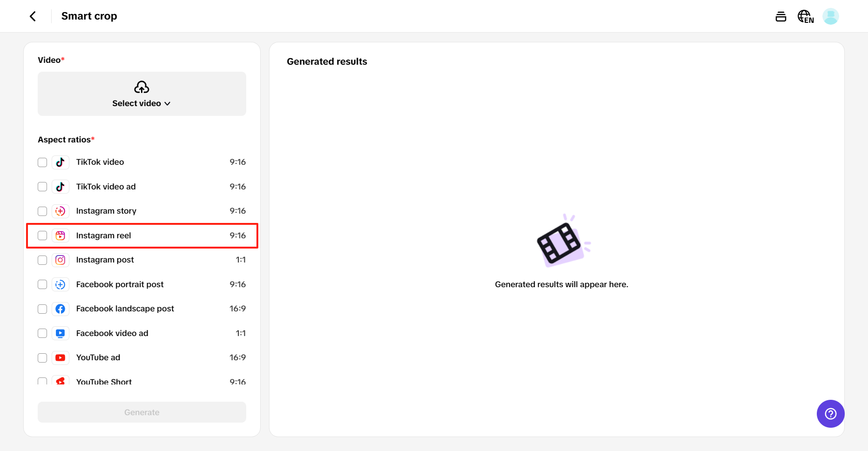
Task: Click the Facebook landscape post icon
Action: (x=61, y=309)
